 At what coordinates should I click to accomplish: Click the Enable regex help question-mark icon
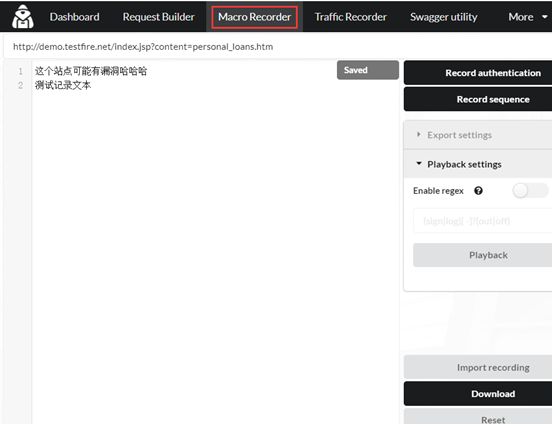click(x=478, y=191)
